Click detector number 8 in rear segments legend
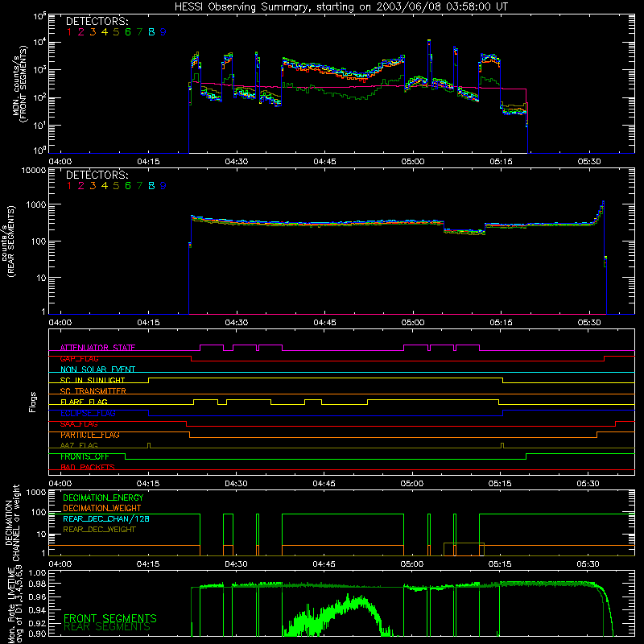Image resolution: width=644 pixels, height=644 pixels. [151, 186]
